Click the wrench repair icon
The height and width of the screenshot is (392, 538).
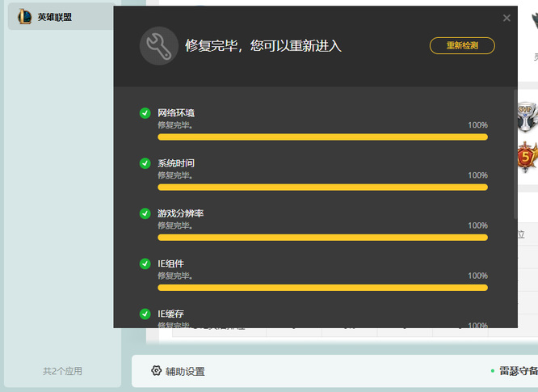[x=159, y=46]
